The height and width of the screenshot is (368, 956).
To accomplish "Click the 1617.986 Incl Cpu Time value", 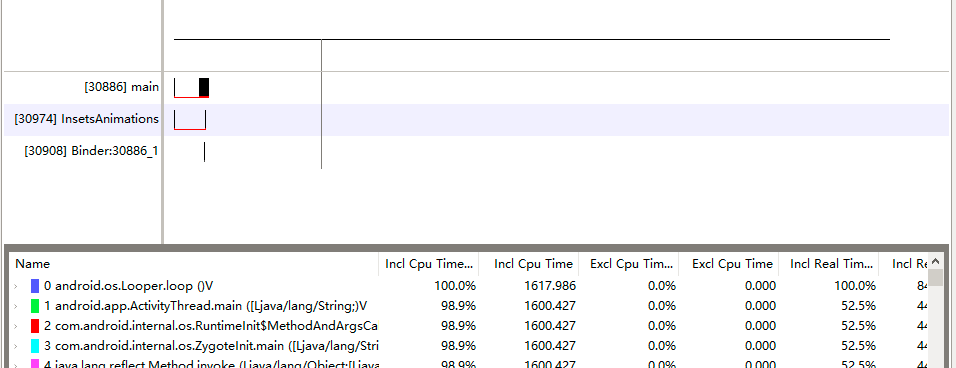I will point(550,286).
